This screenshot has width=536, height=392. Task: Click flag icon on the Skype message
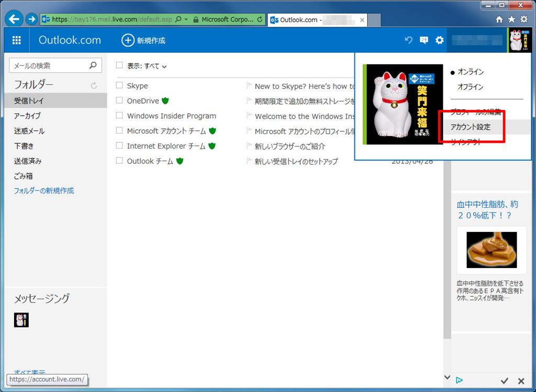249,85
